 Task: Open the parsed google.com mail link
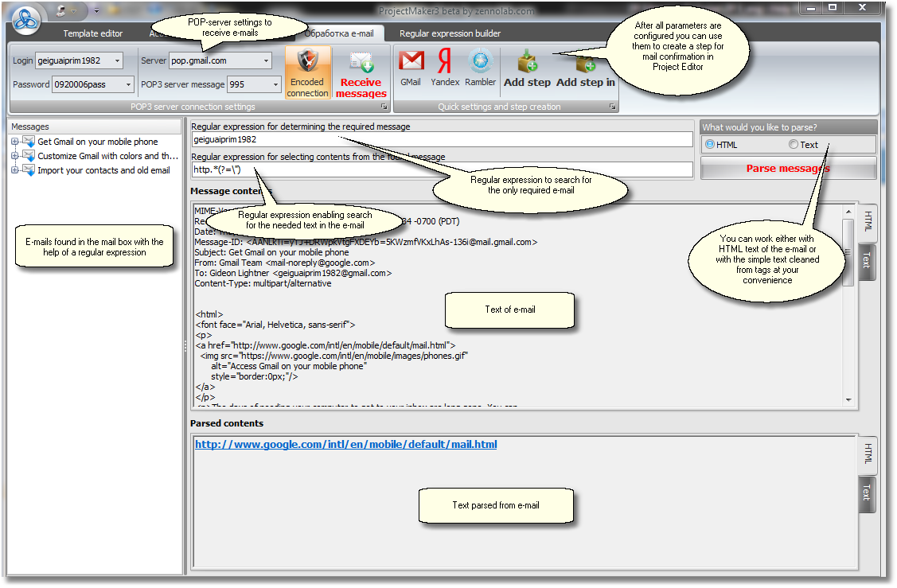click(x=345, y=444)
